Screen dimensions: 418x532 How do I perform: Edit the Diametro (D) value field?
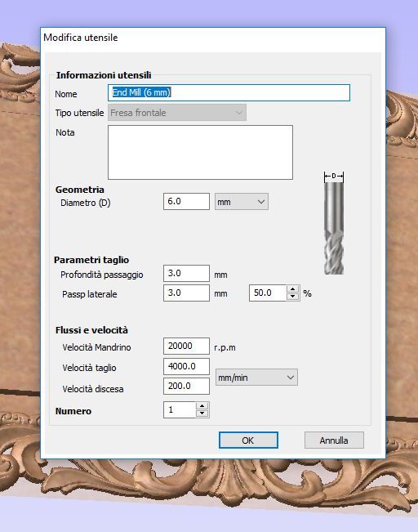coord(186,202)
